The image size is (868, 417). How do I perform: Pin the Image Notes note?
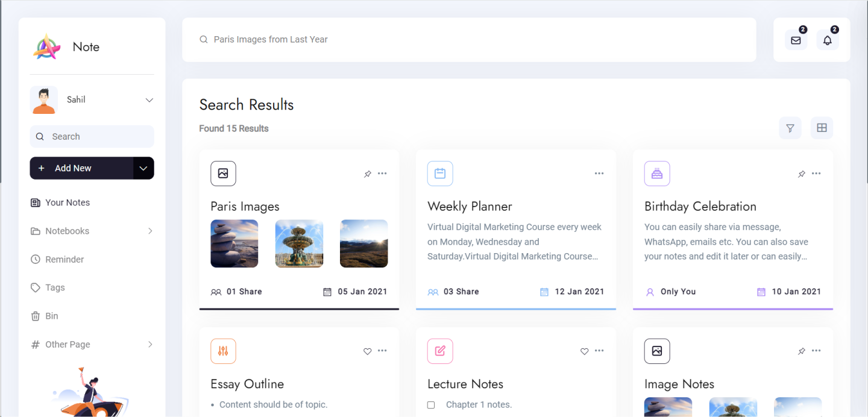[x=802, y=351]
